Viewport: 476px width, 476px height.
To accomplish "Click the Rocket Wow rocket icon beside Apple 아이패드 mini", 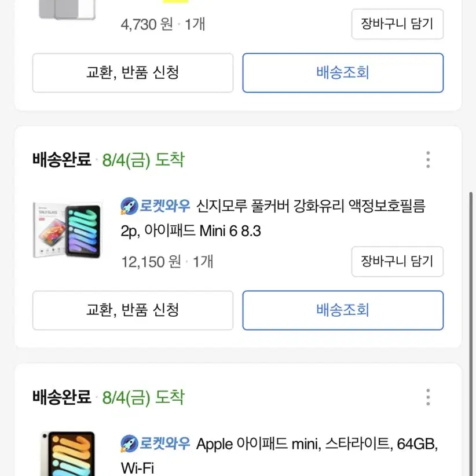I will click(x=129, y=444).
